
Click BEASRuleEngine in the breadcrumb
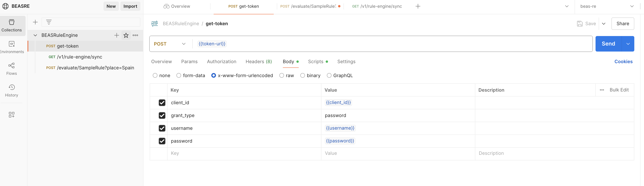(181, 23)
